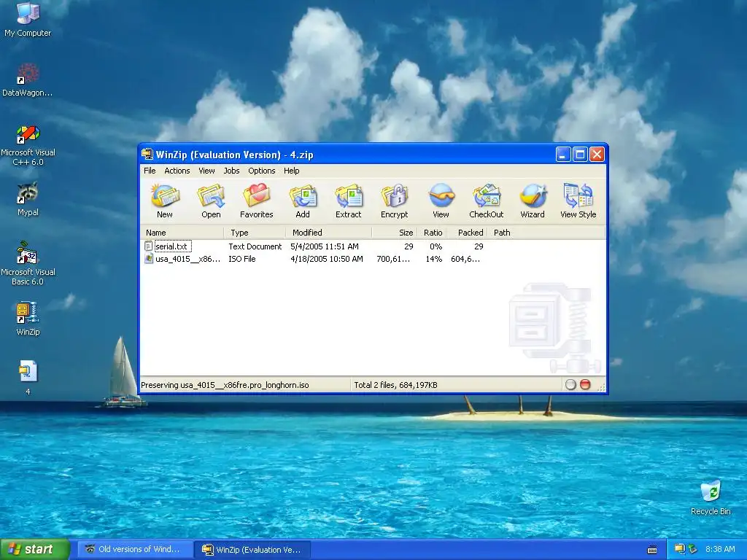Click the 0% ratio cell
This screenshot has width=747, height=560.
(436, 246)
